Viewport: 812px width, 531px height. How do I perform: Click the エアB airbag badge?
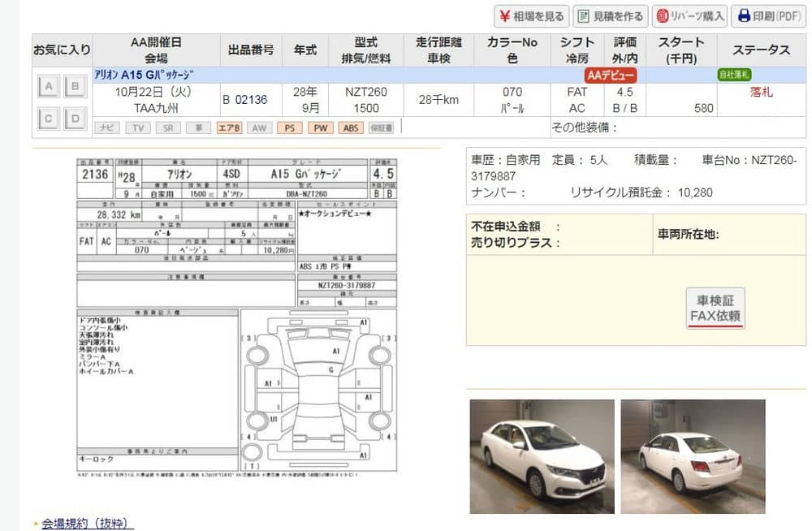pos(229,128)
